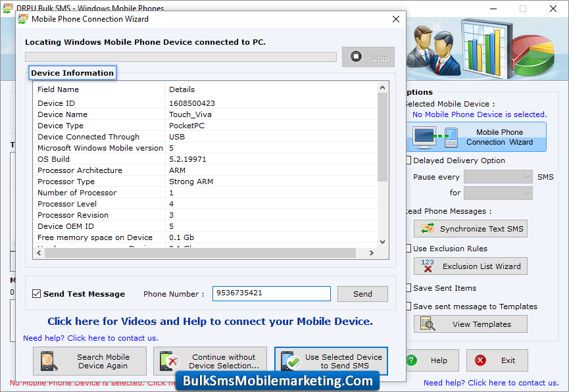
Task: Click the 5.2.19971 OS build value
Action: pos(187,159)
